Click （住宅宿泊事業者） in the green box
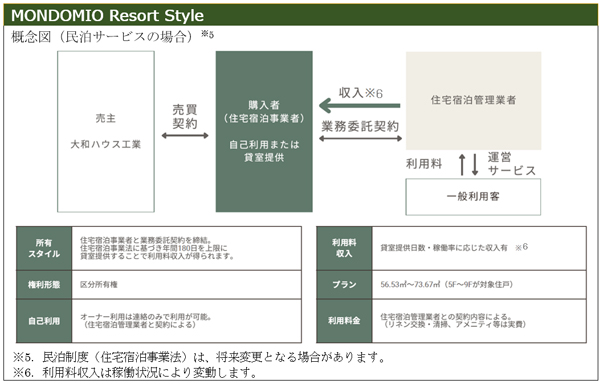This screenshot has height=384, width=600. click(x=264, y=118)
